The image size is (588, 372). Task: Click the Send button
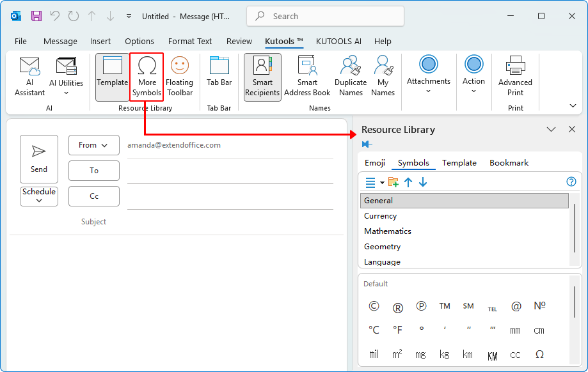(x=39, y=159)
